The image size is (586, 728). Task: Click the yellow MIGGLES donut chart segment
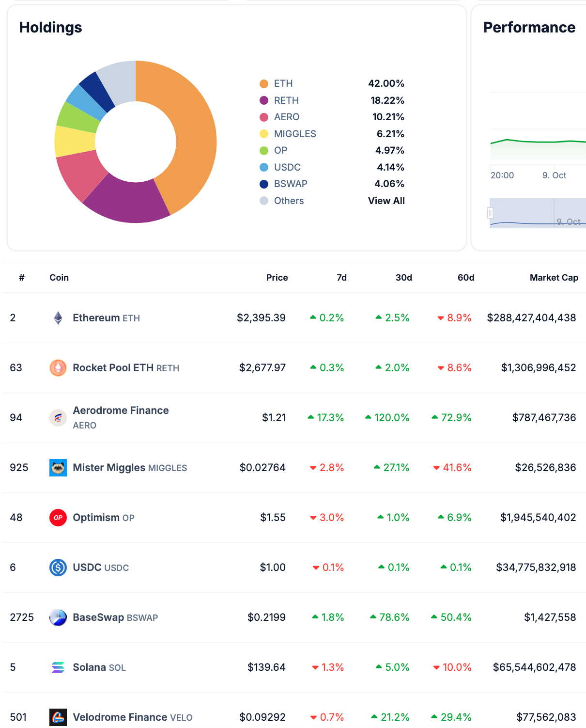74,141
